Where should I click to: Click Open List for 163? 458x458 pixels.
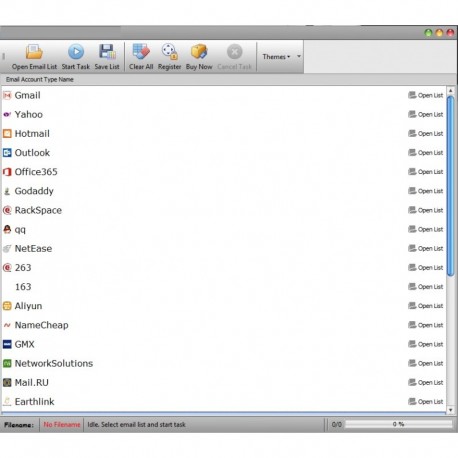pyautogui.click(x=426, y=287)
